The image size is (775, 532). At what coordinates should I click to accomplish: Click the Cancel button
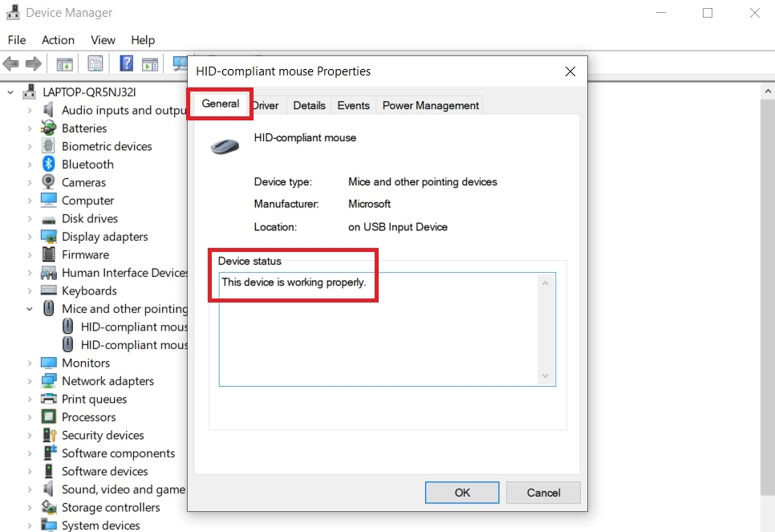click(543, 493)
